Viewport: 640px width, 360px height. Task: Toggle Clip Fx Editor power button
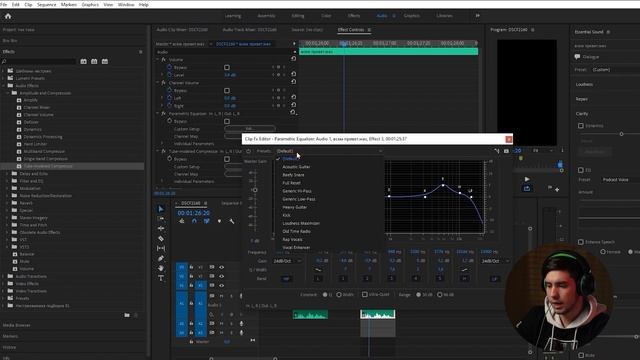point(249,151)
